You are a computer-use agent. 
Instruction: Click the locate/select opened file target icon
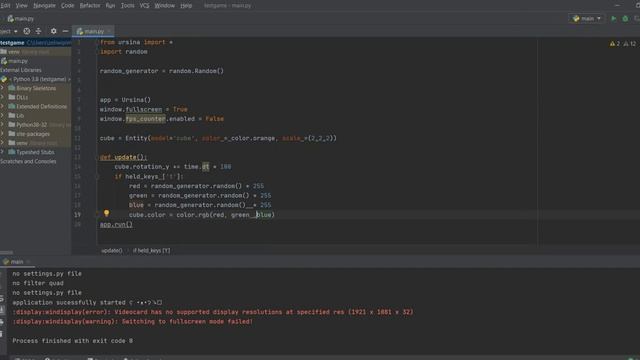(x=27, y=31)
